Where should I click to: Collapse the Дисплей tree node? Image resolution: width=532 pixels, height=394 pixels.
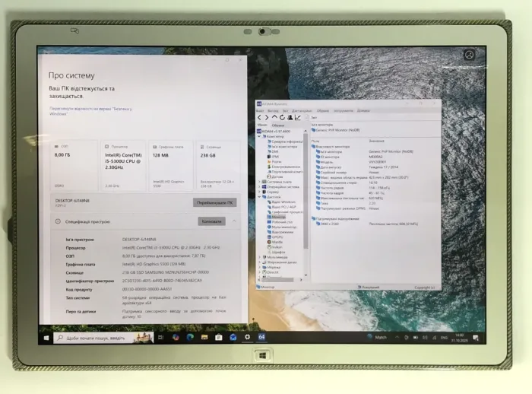pyautogui.click(x=260, y=197)
